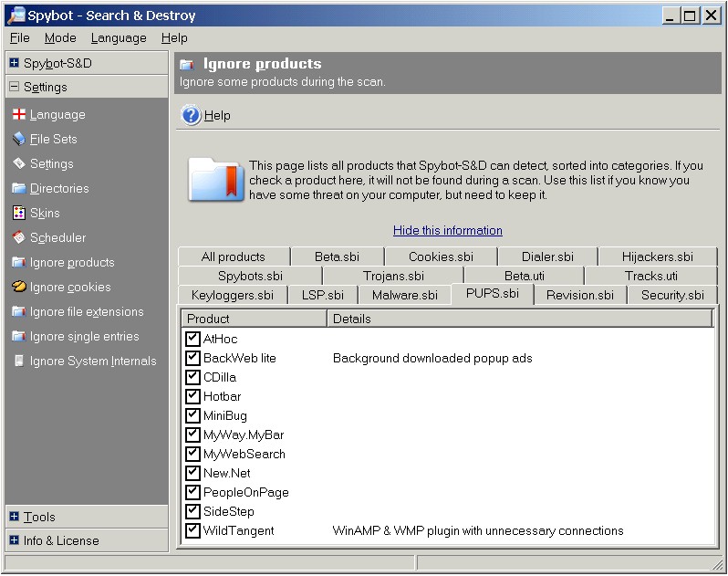Sort by the Details column header
The image size is (728, 576).
pos(520,319)
